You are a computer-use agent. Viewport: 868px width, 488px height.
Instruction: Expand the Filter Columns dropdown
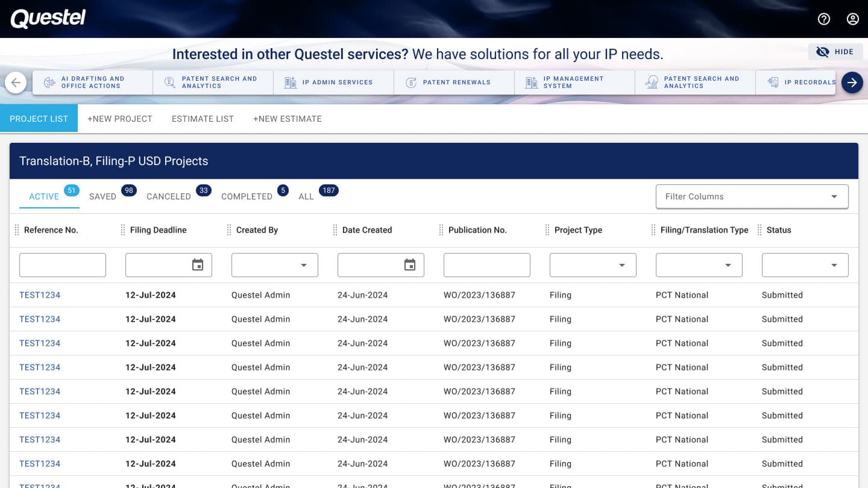(752, 196)
